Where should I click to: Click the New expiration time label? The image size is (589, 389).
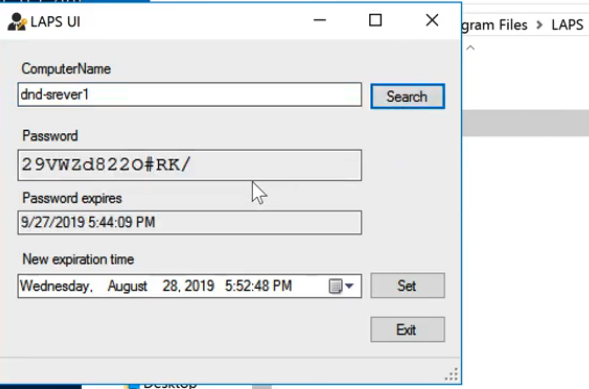click(x=78, y=259)
